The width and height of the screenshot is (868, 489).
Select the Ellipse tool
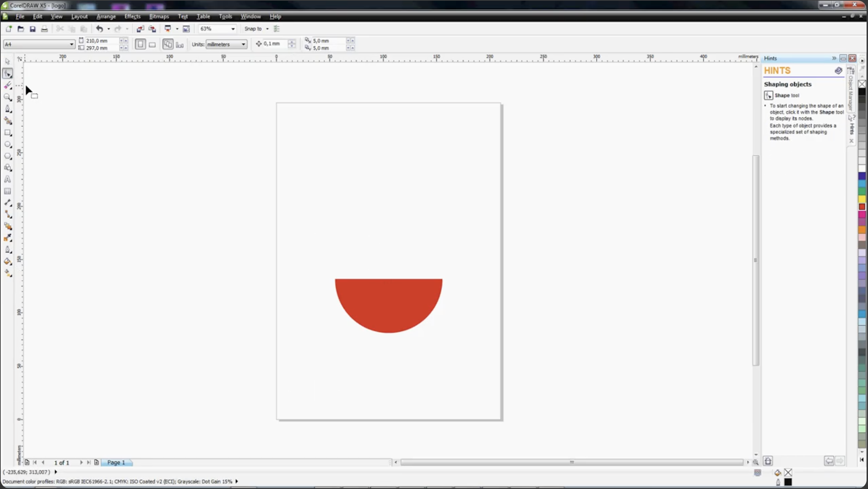pos(7,144)
